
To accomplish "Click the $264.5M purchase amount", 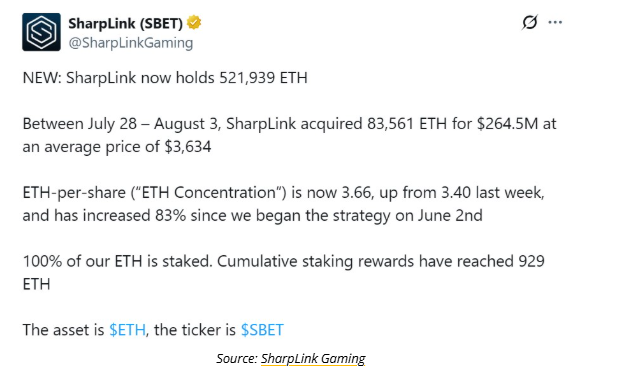I will [x=507, y=124].
